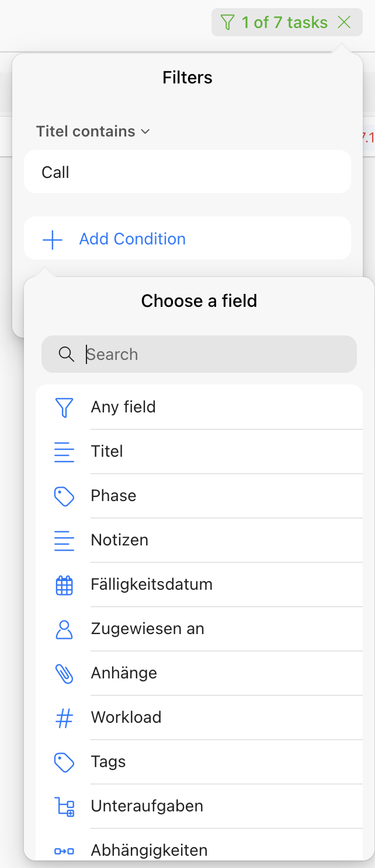Click the funnel icon next to Any field
Image resolution: width=375 pixels, height=868 pixels.
[64, 407]
